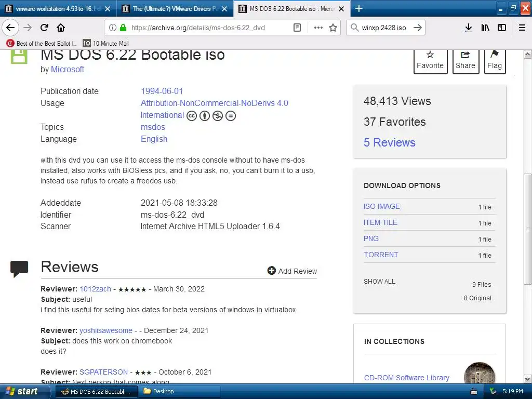Open reviewer SGPATERSON profile

(103, 372)
